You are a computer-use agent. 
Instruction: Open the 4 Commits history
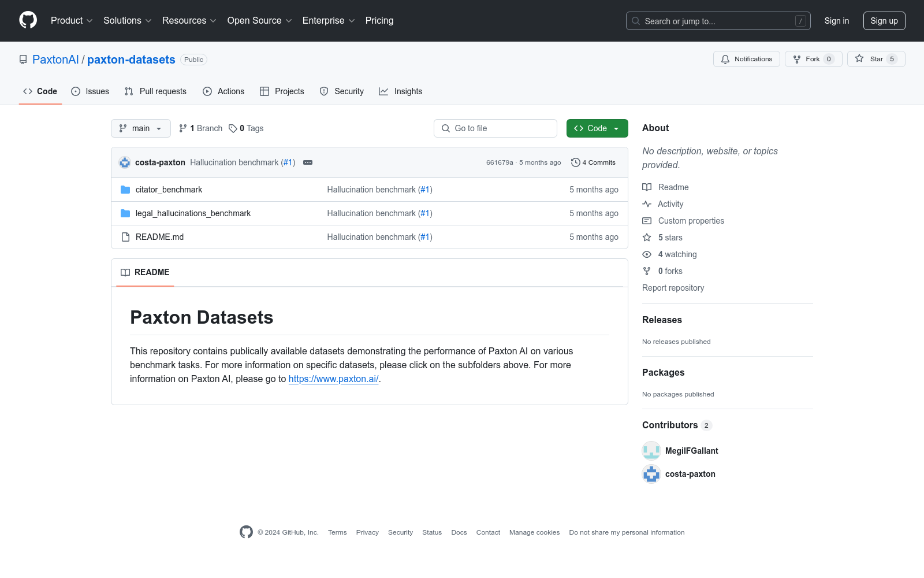[x=593, y=162]
